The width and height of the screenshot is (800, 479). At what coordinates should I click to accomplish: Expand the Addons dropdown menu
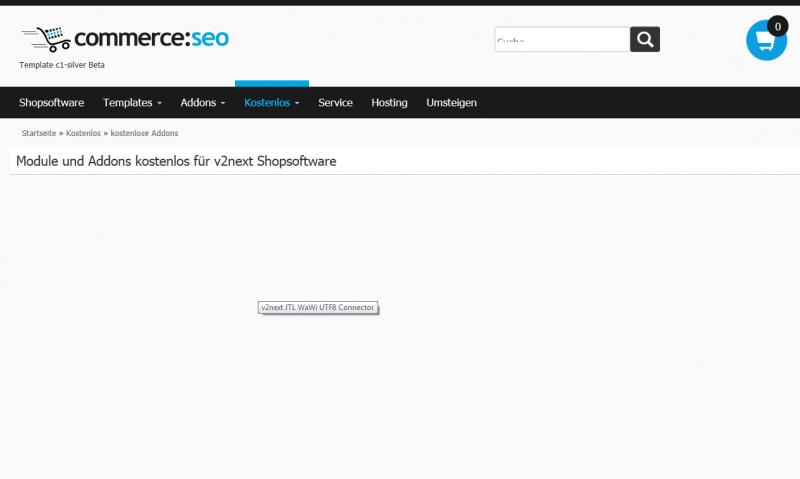tap(202, 103)
